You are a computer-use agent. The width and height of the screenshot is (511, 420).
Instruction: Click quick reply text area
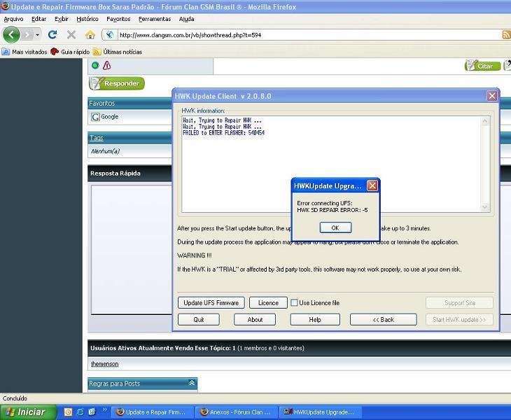[132, 249]
